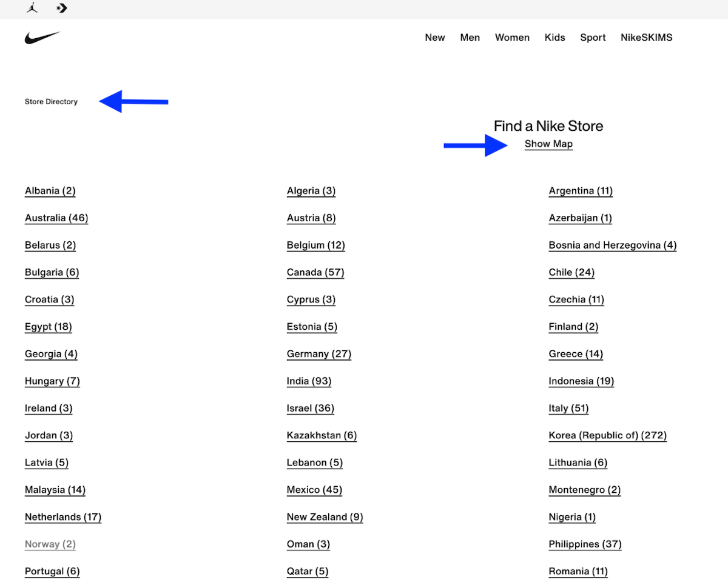Browse Nike stores in Mexico

click(x=314, y=490)
